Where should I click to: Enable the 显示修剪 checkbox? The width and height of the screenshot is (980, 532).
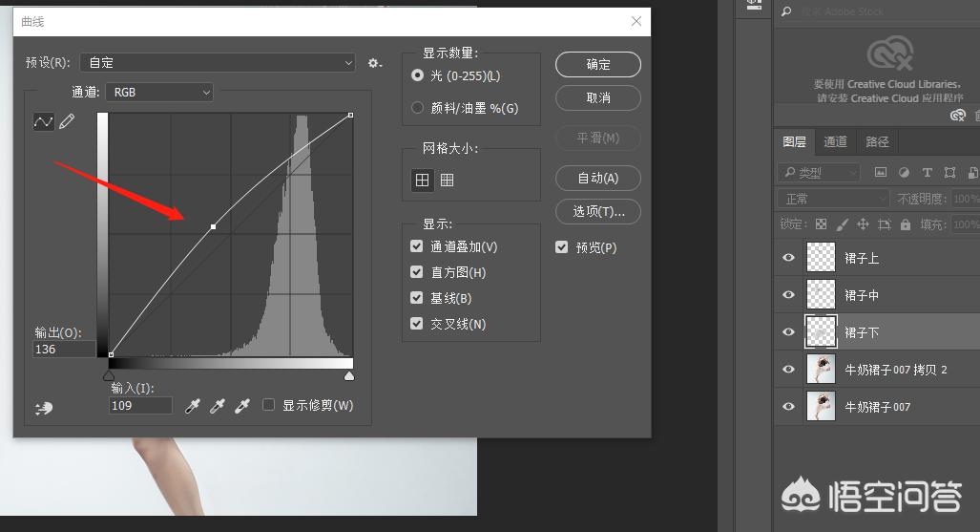coord(269,405)
